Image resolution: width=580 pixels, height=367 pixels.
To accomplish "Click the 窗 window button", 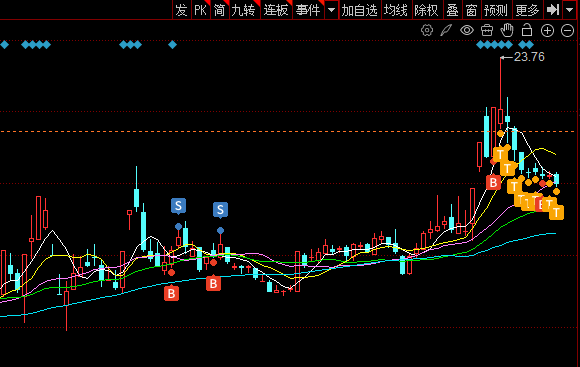I will point(471,10).
